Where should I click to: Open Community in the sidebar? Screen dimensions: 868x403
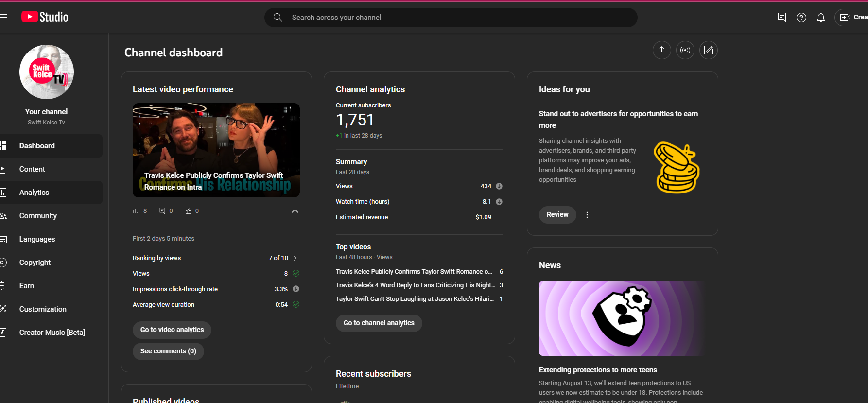pos(51,216)
